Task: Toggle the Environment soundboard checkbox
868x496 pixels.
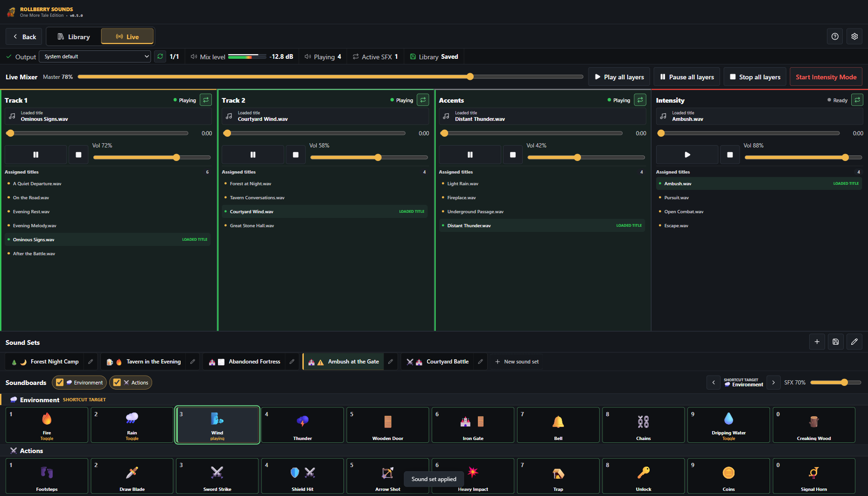Action: click(60, 383)
